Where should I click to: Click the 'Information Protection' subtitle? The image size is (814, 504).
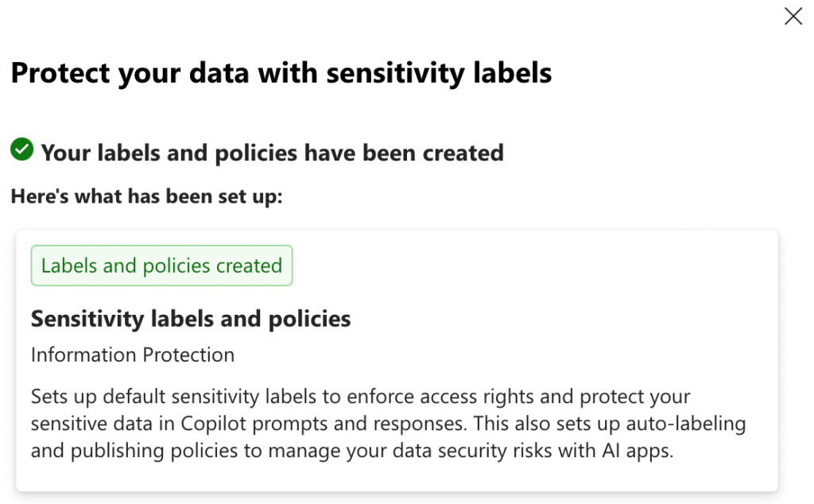pyautogui.click(x=133, y=355)
